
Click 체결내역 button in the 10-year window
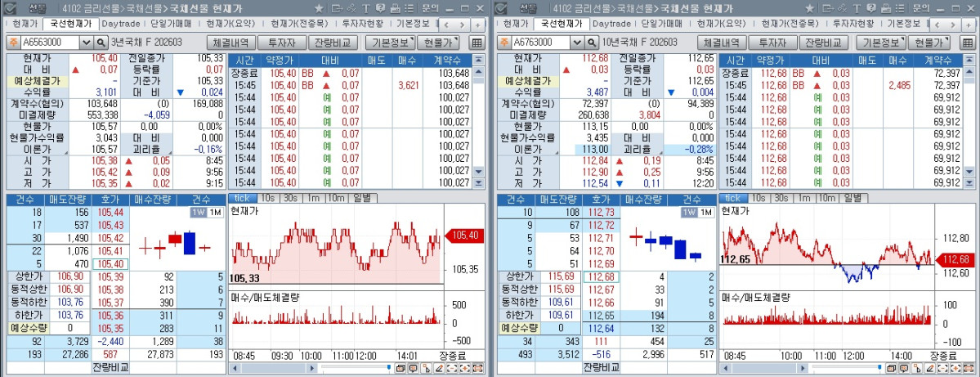coord(722,43)
